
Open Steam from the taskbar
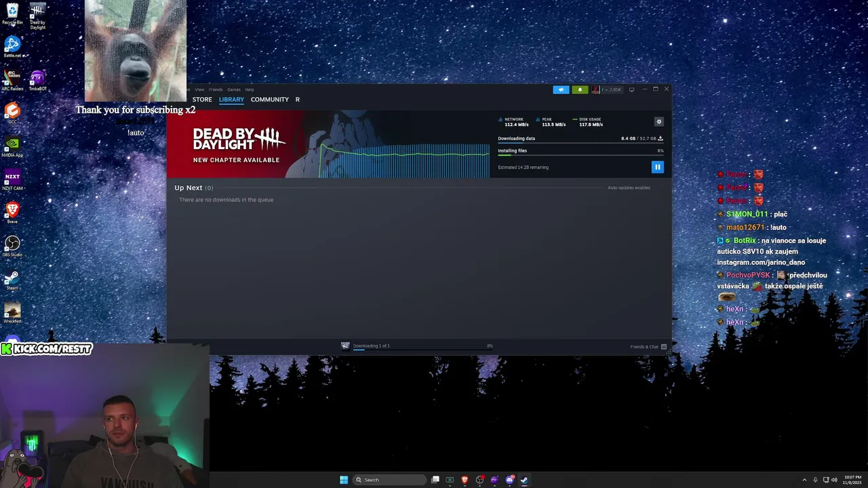click(524, 480)
